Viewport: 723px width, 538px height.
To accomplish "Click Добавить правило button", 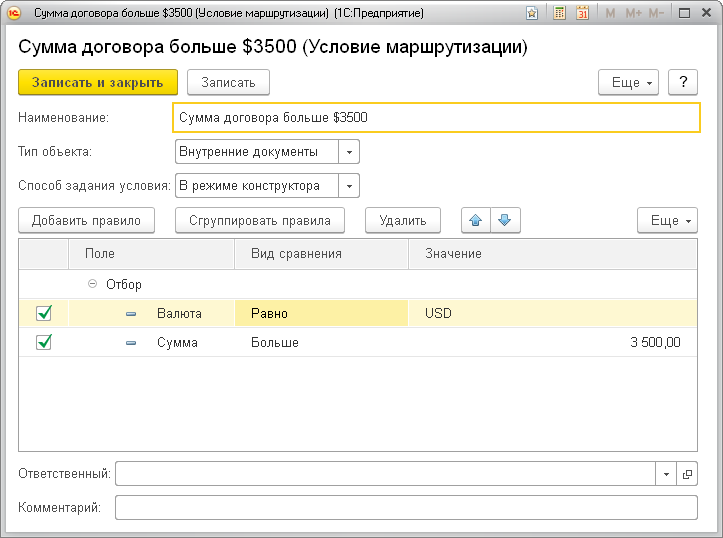I will click(86, 220).
